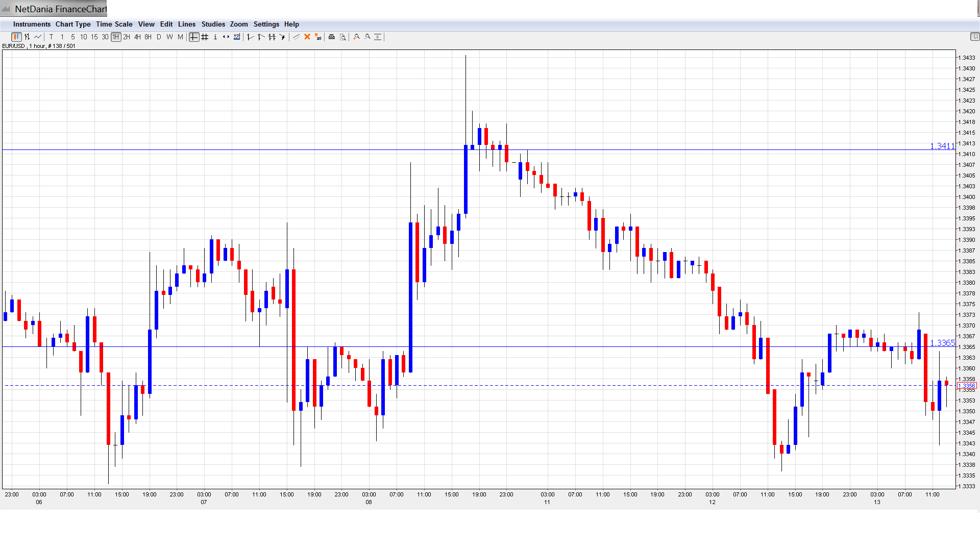Open the Instruments menu
Screen dimensions: 980x551
point(32,24)
